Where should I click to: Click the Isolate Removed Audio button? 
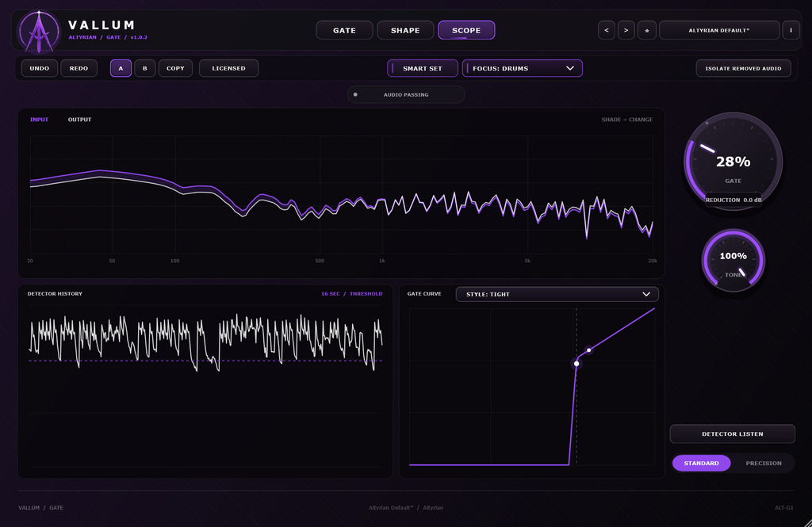pyautogui.click(x=743, y=68)
